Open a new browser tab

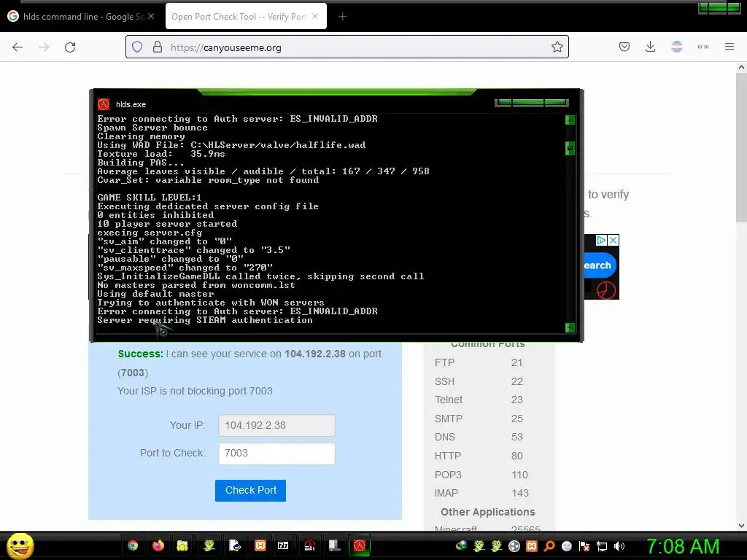(x=343, y=17)
